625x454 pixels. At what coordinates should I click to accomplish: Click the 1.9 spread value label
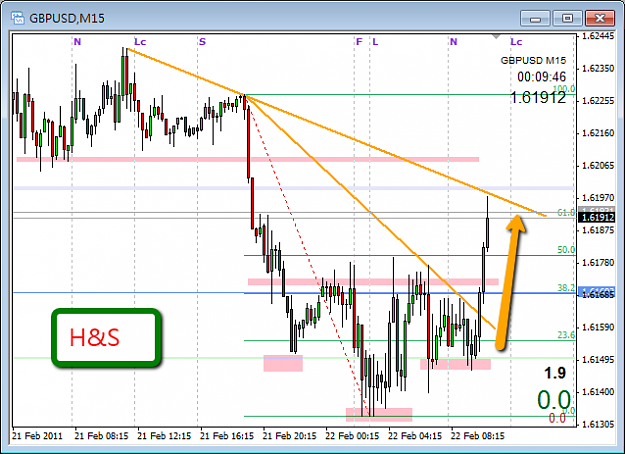coord(555,373)
